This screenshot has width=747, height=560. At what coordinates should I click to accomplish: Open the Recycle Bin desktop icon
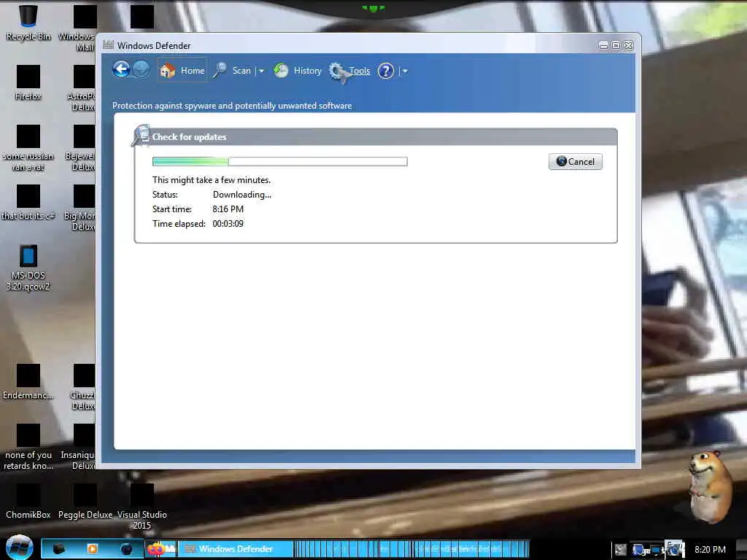point(28,23)
